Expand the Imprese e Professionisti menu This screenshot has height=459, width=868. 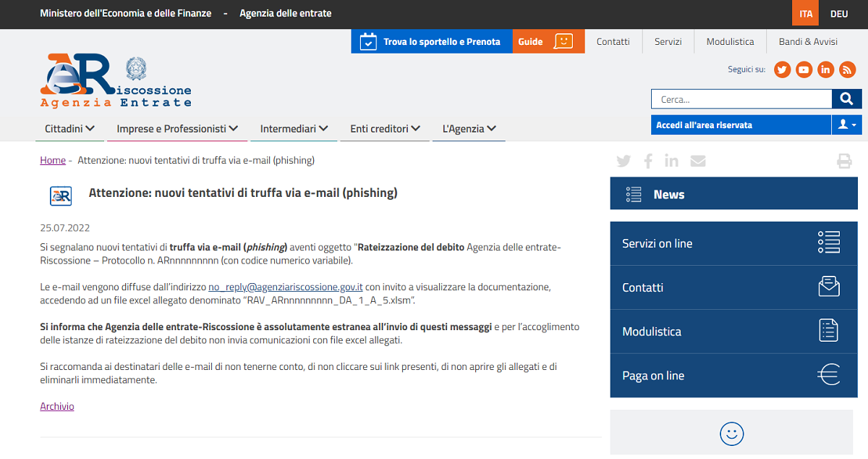177,129
